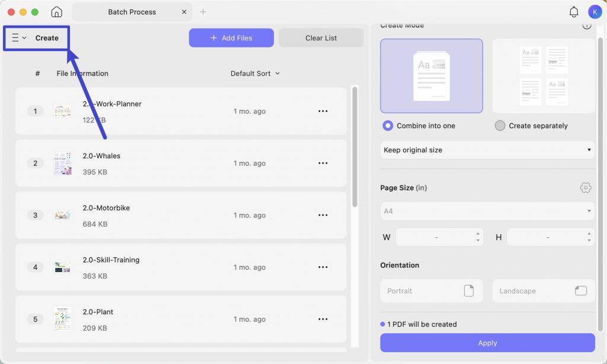607x364 pixels.
Task: Add a new tab with plus icon
Action: pos(203,12)
